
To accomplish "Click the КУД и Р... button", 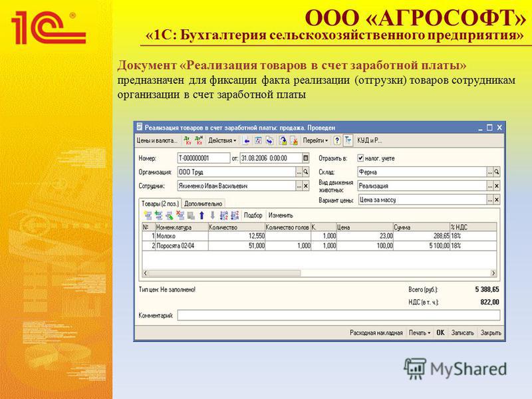I will pyautogui.click(x=370, y=140).
